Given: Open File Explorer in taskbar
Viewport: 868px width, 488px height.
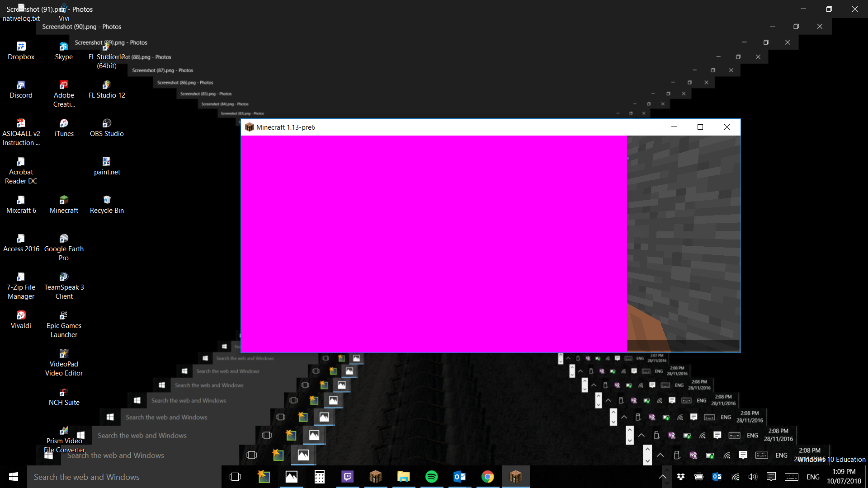Looking at the screenshot, I should click(x=403, y=477).
